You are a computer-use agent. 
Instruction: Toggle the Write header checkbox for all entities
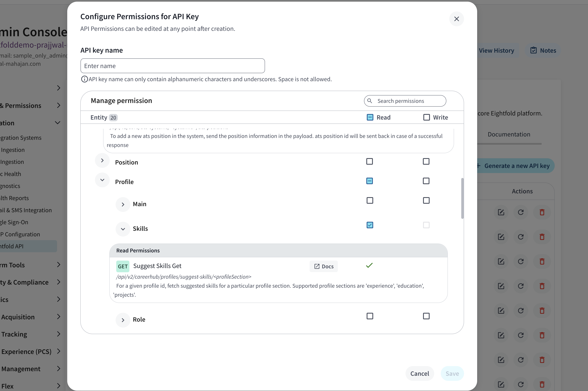point(426,117)
